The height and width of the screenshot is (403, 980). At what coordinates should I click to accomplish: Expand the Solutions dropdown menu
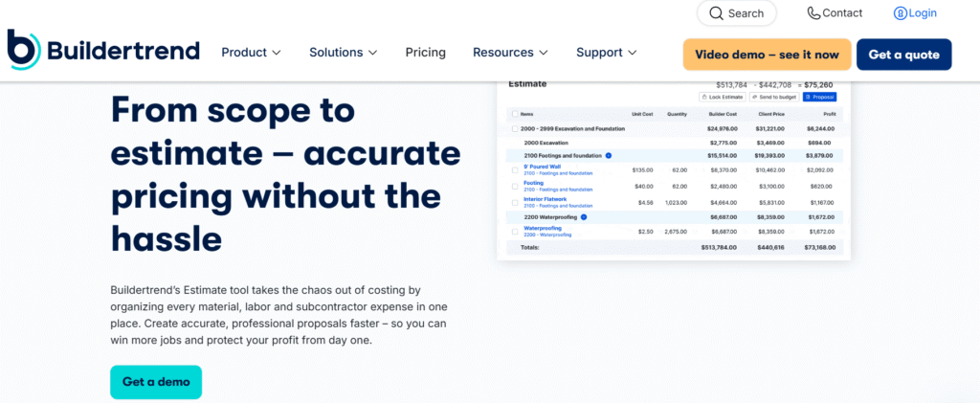(x=343, y=53)
